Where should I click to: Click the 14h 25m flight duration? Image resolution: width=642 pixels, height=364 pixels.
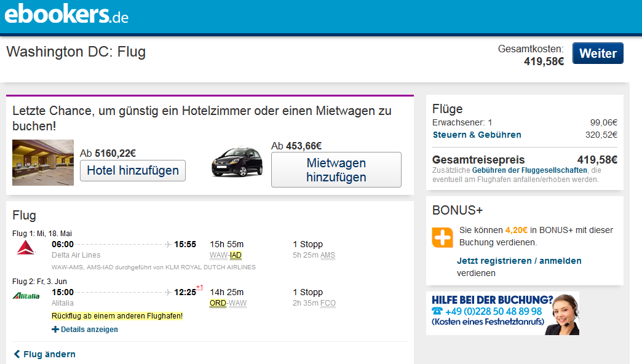pos(227,292)
